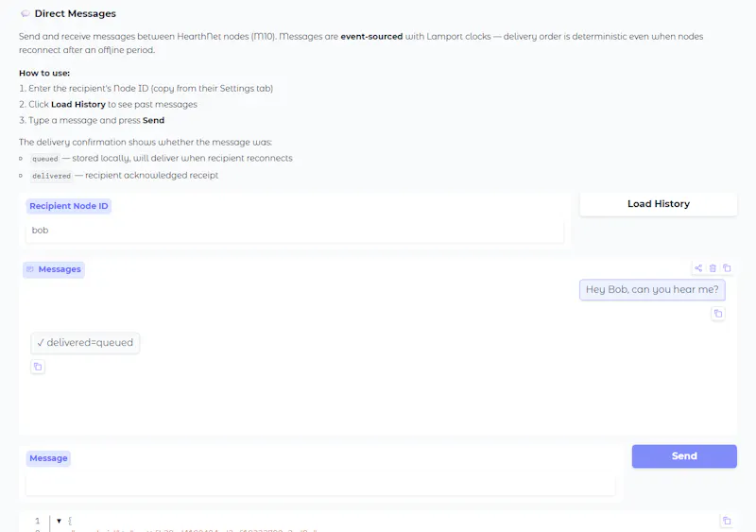Click the Send button

684,456
